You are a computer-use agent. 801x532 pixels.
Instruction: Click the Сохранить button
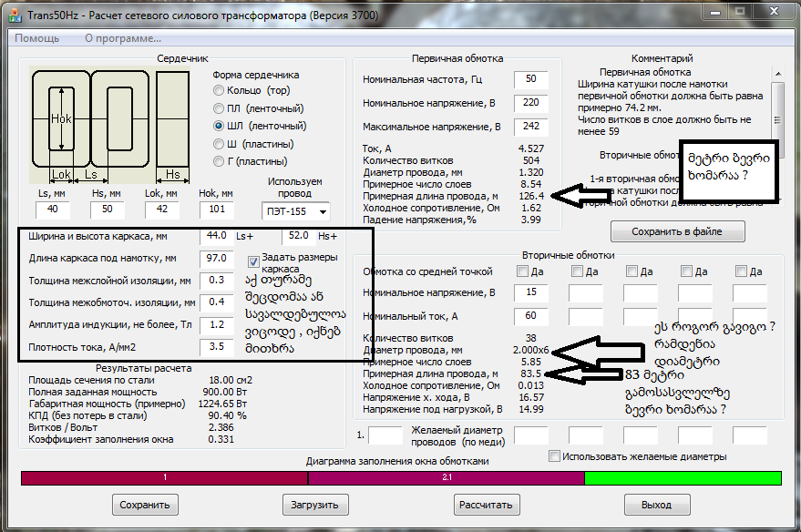145,505
